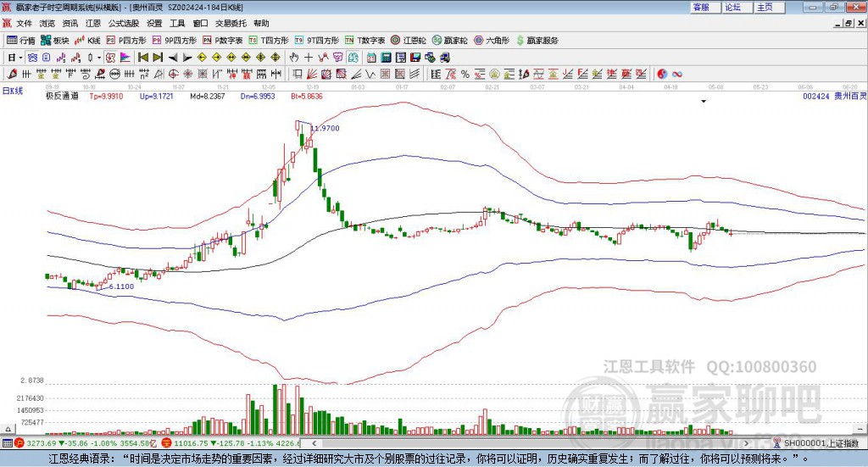This screenshot has width=868, height=467.
Task: Click the small black dropdown triangle above the chart
Action: (x=704, y=101)
